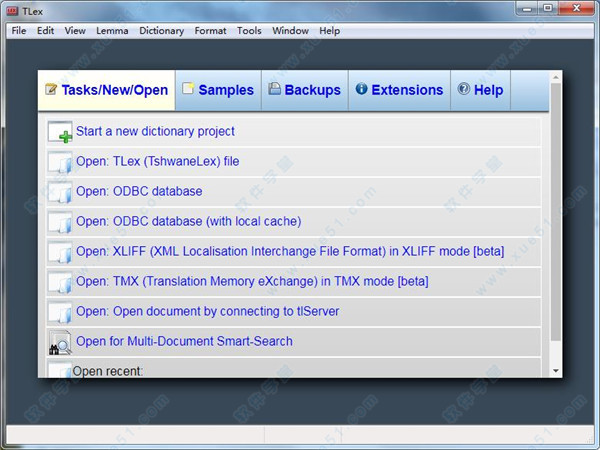
Task: Open the Edit menu
Action: pyautogui.click(x=45, y=31)
